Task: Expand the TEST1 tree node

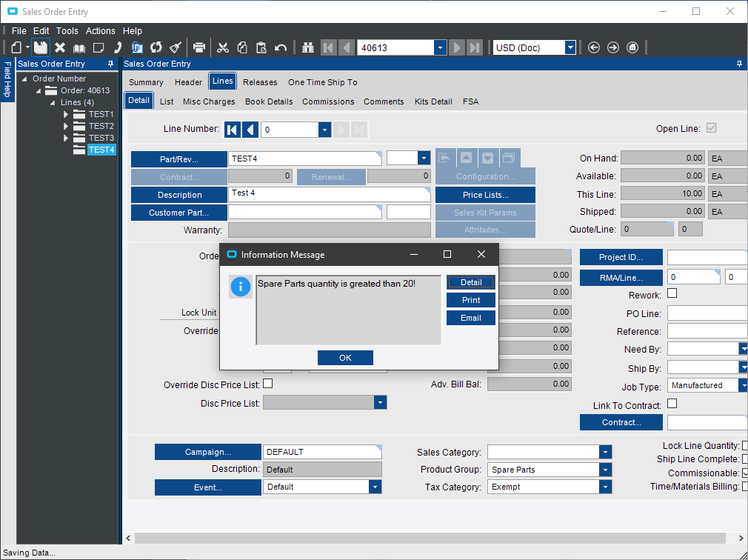Action: (66, 115)
